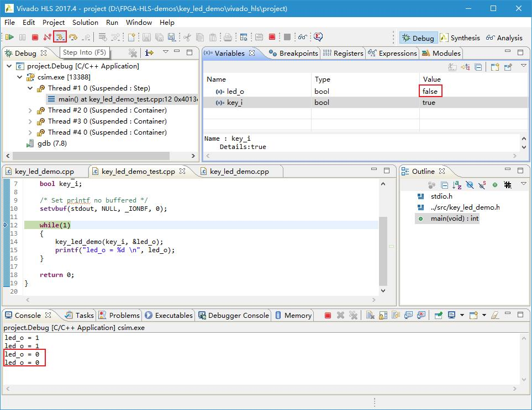Click the Step Over toolbar icon
This screenshot has width=532, height=410.
[x=73, y=37]
